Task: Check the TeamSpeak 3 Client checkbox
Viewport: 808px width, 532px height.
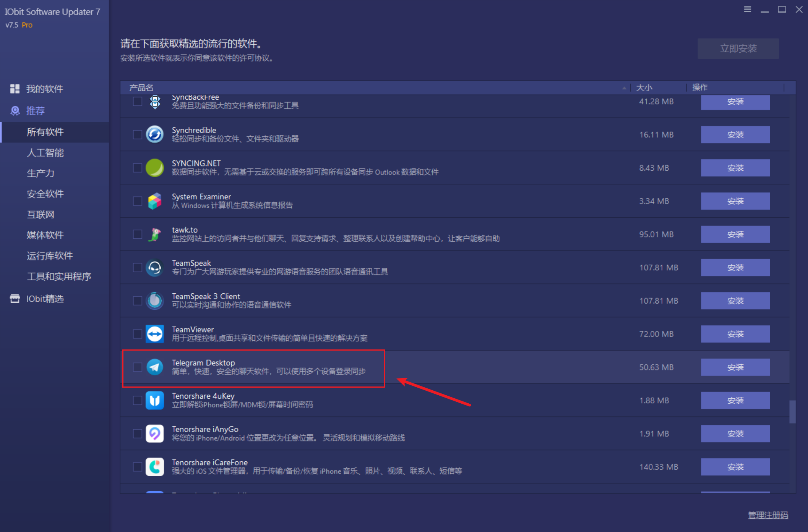Action: pyautogui.click(x=138, y=301)
